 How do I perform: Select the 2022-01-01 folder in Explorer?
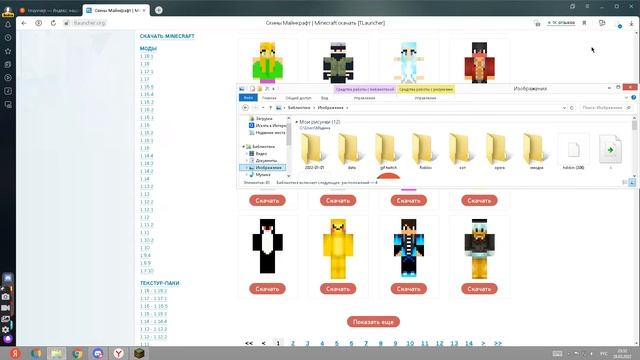[314, 152]
